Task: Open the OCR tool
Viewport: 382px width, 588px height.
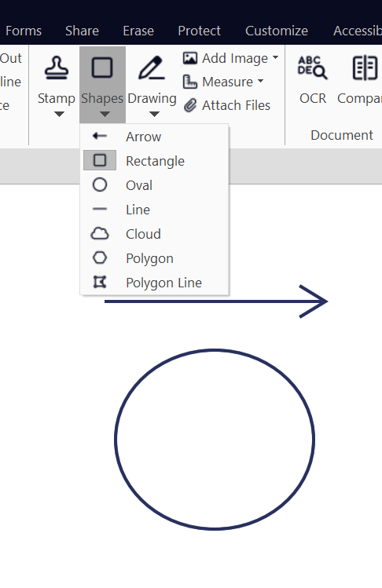Action: click(313, 68)
